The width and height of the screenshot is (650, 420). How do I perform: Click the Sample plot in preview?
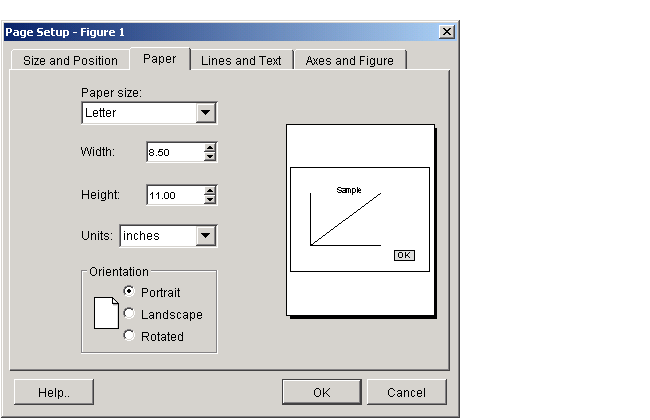click(x=345, y=219)
